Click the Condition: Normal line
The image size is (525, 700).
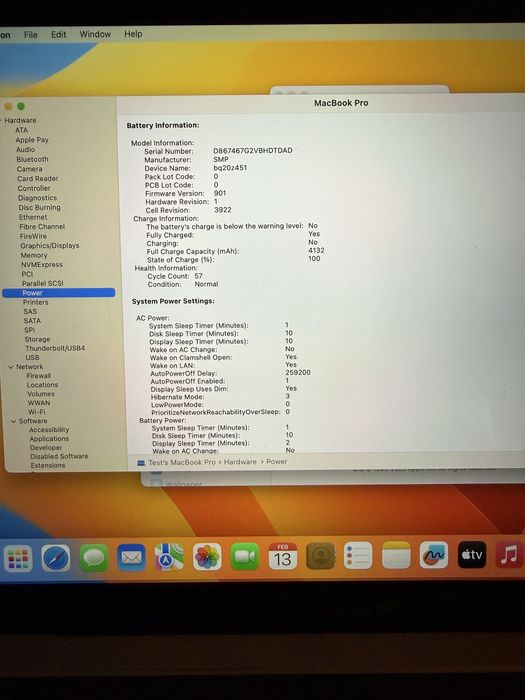pos(183,284)
